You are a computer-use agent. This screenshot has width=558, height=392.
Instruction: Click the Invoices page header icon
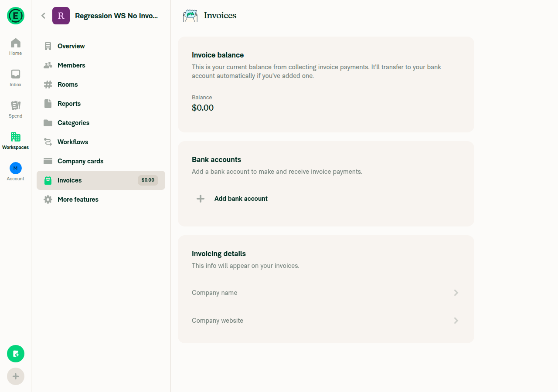pos(190,16)
